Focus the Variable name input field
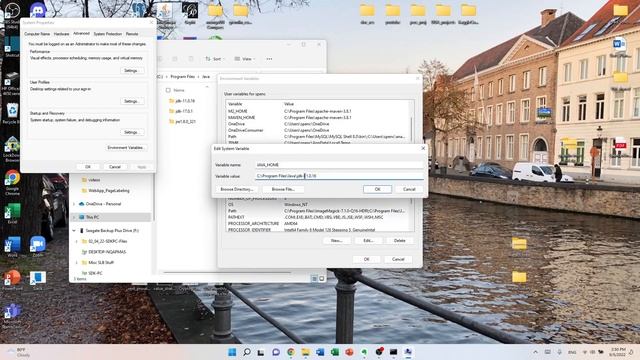This screenshot has width=640, height=360. [340, 164]
